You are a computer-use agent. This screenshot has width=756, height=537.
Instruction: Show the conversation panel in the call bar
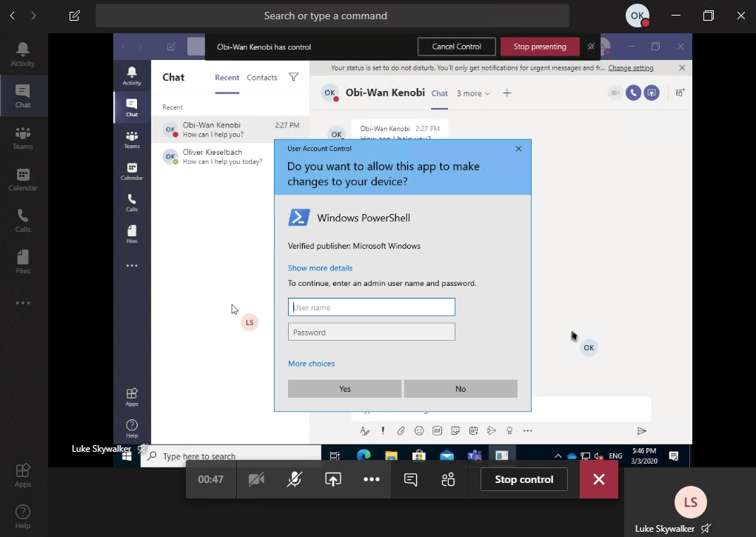pos(409,479)
